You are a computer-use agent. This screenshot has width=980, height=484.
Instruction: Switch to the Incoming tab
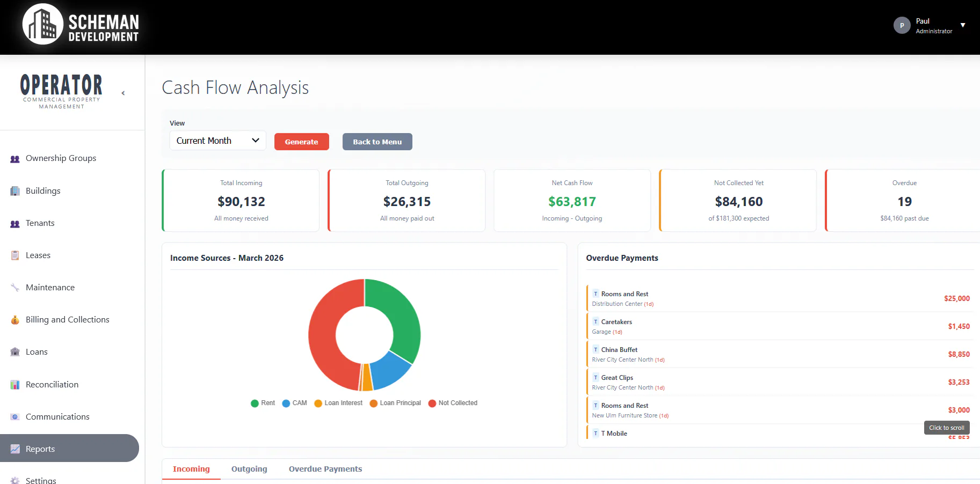coord(191,469)
